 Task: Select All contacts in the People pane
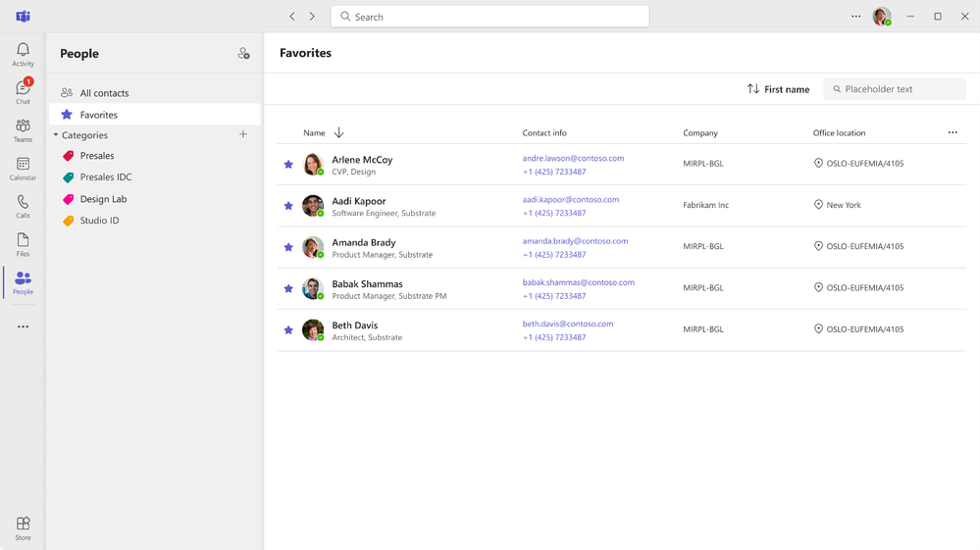[x=104, y=93]
